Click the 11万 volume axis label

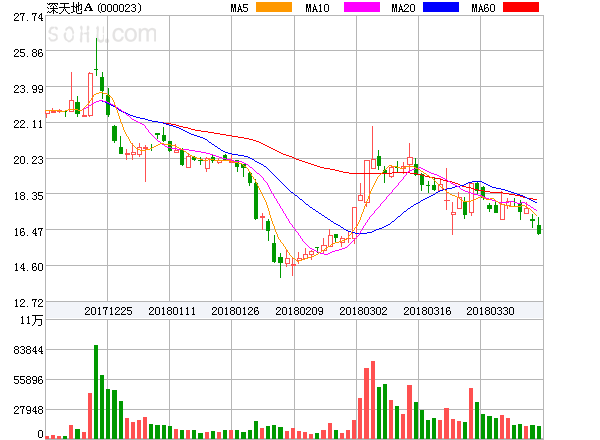[x=31, y=320]
